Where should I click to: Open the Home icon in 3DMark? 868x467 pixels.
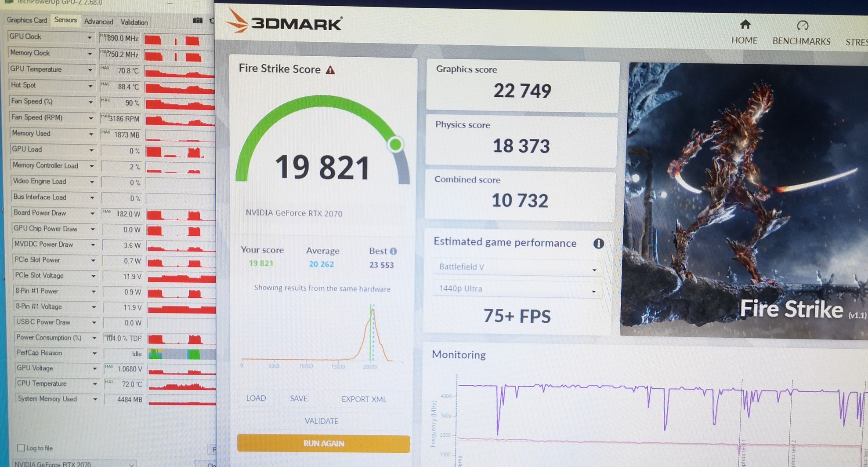pyautogui.click(x=745, y=24)
